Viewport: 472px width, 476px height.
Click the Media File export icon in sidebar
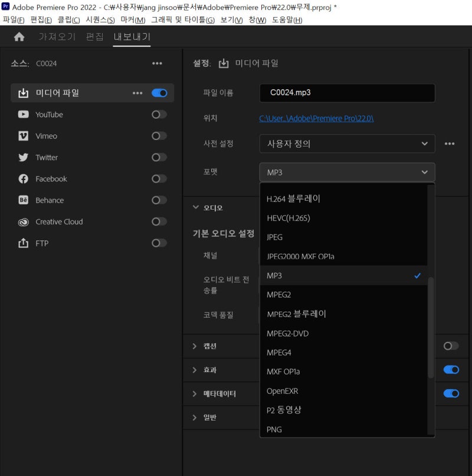click(24, 93)
